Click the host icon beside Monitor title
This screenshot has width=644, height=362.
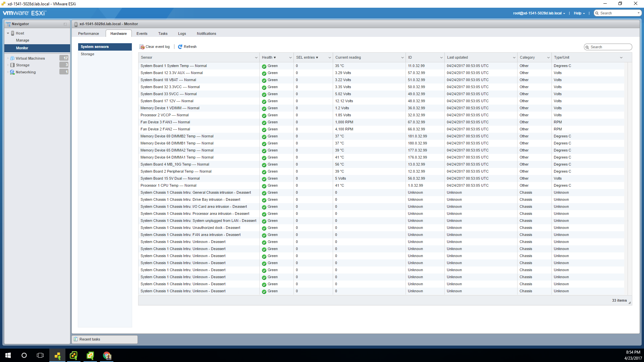76,24
